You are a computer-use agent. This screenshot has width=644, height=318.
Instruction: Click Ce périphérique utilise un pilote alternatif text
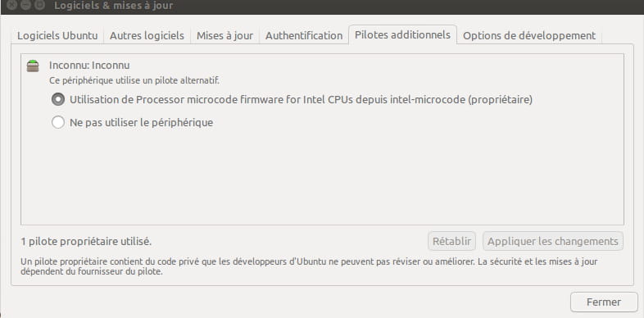pyautogui.click(x=134, y=80)
